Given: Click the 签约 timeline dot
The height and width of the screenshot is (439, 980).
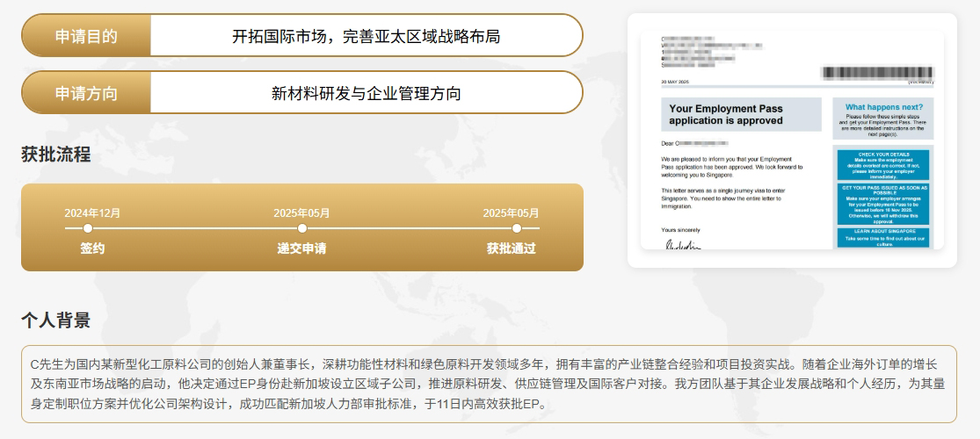Looking at the screenshot, I should tap(87, 228).
